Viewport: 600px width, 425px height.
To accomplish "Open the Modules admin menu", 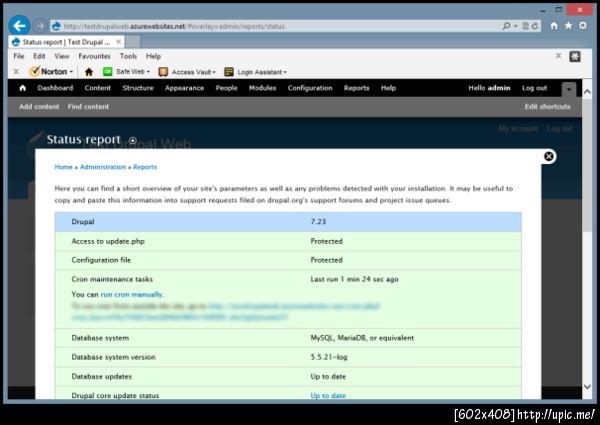I will coord(262,88).
